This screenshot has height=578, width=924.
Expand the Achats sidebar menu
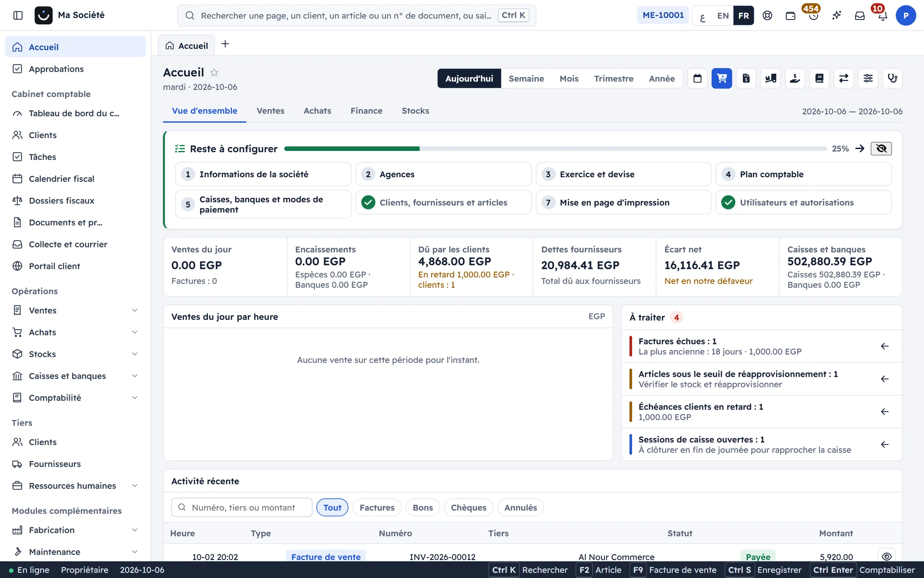[x=75, y=332]
